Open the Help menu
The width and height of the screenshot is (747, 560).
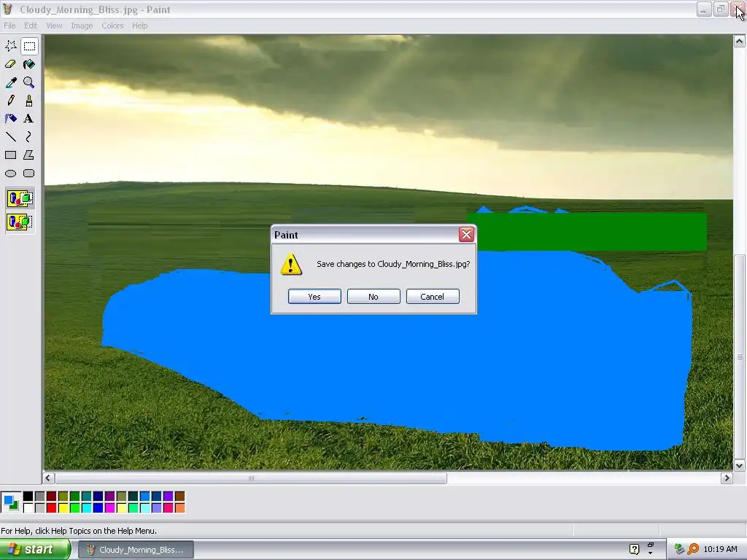pos(139,26)
